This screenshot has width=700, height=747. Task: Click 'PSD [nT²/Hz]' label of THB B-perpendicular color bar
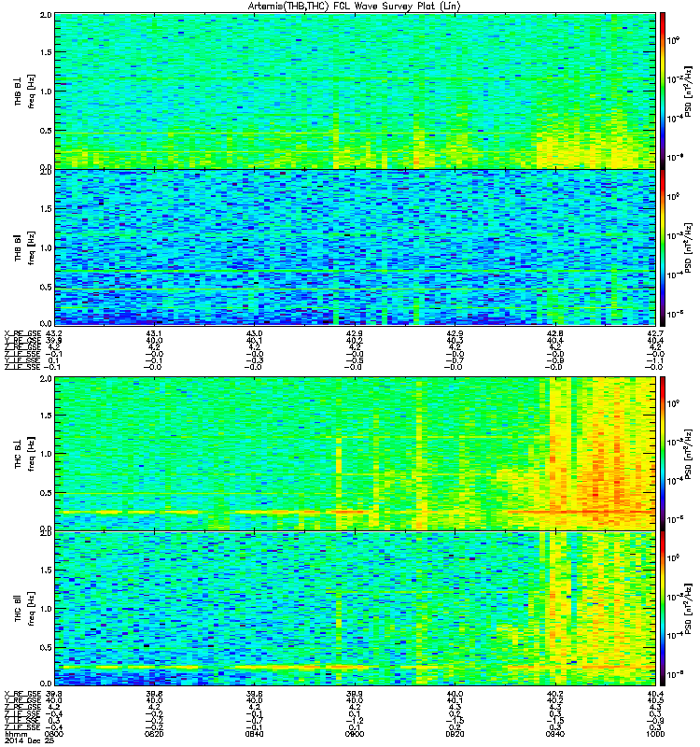688,91
